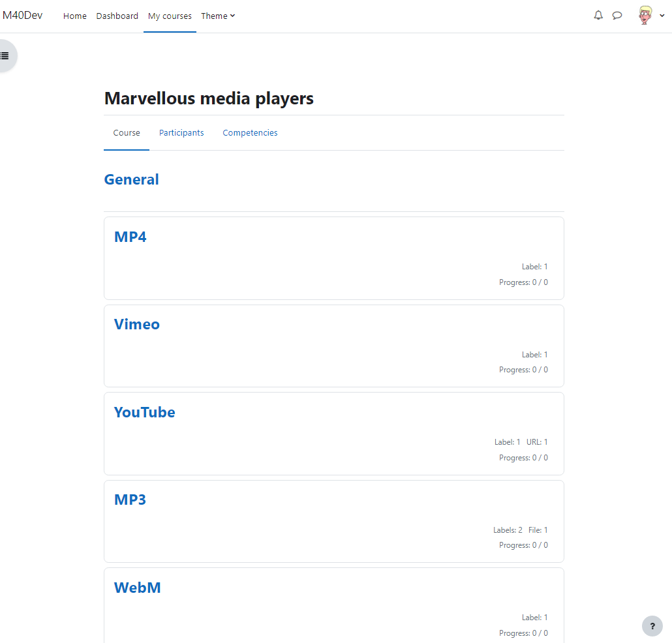Viewport: 672px width, 643px height.
Task: Click 'Label: 1' text in YouTube card
Action: point(507,442)
